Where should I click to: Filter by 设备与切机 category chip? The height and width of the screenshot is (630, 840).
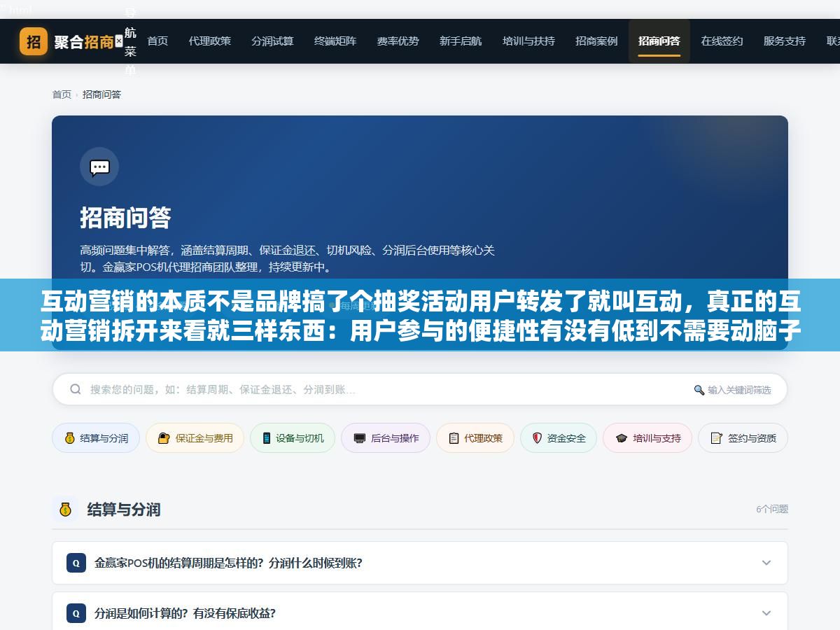[293, 438]
